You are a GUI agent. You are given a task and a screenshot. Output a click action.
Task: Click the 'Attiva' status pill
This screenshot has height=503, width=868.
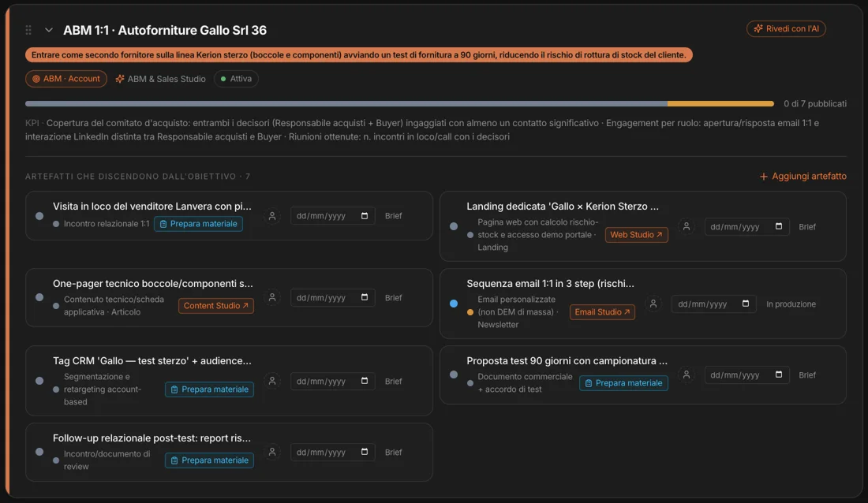coord(236,79)
